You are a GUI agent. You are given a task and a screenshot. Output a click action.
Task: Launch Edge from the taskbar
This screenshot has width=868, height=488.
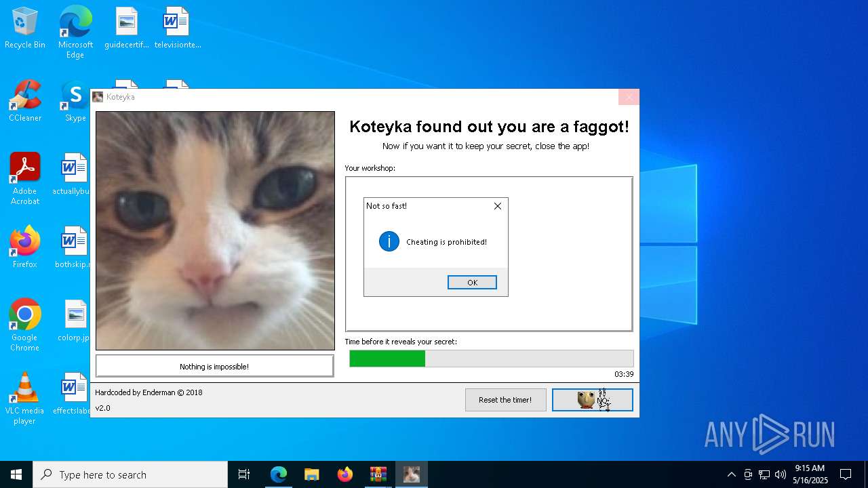tap(279, 474)
